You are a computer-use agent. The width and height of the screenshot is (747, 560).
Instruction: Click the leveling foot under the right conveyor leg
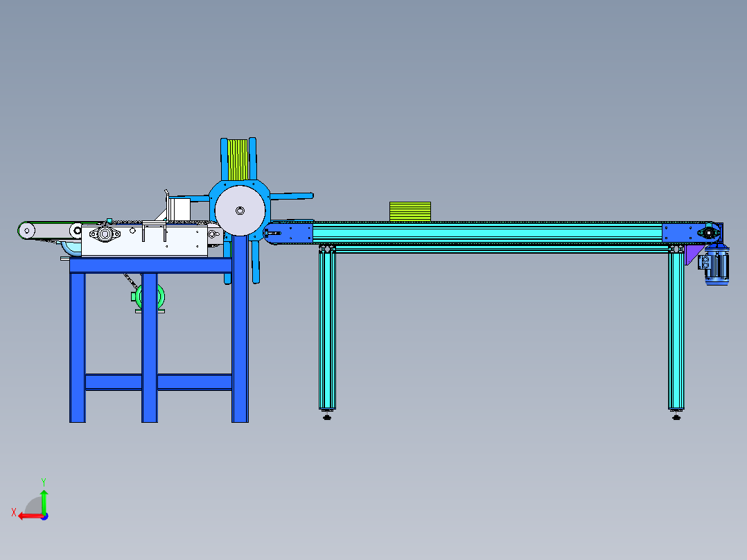coord(676,416)
